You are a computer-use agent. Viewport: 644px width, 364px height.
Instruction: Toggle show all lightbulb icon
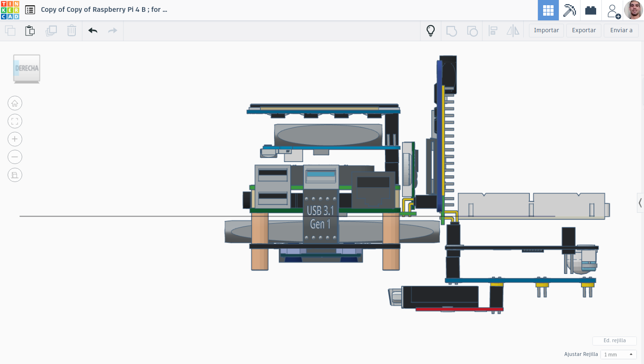click(x=430, y=31)
